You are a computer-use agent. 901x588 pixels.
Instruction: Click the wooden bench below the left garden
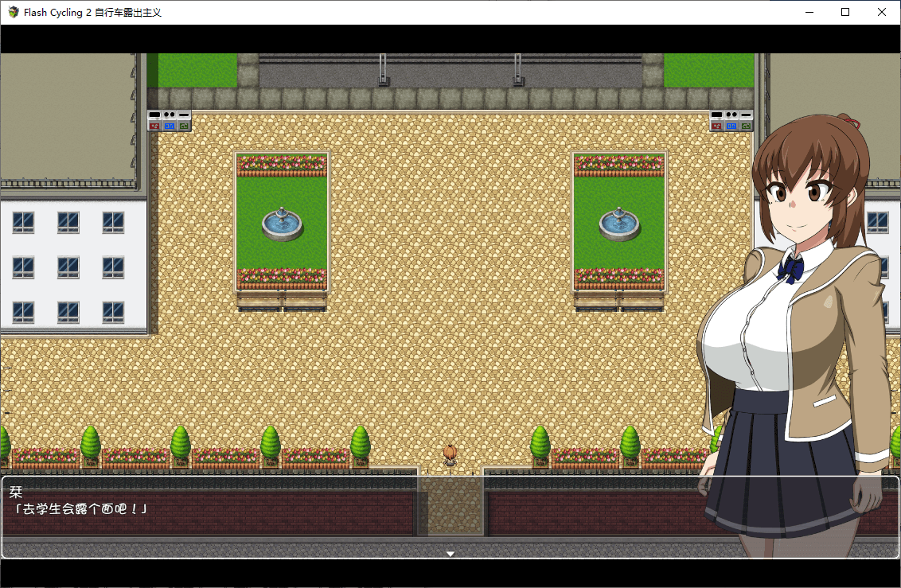point(282,300)
